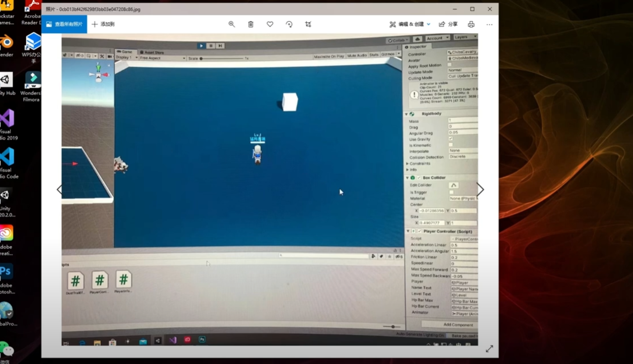Click the 分享 share button

(x=448, y=25)
